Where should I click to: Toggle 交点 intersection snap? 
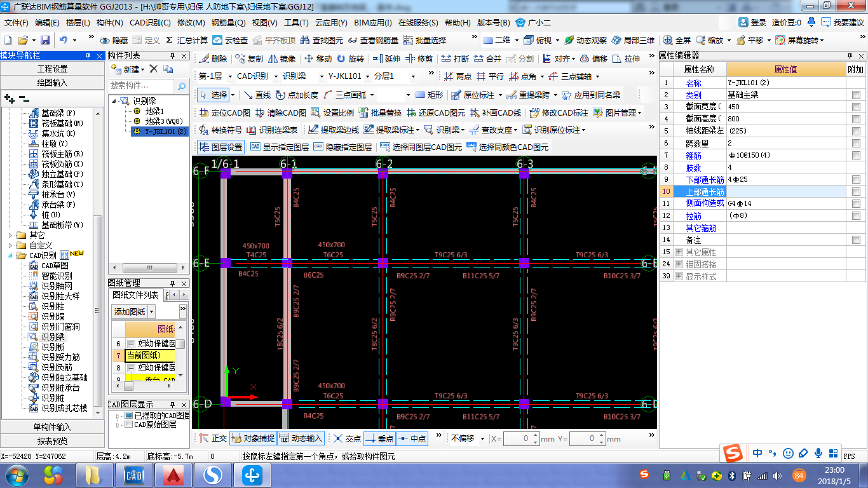[x=348, y=438]
